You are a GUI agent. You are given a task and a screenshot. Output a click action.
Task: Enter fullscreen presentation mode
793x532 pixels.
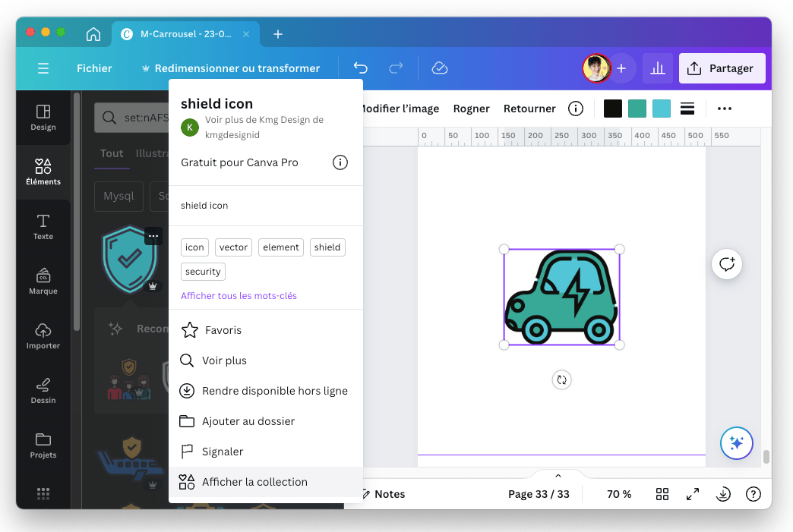[693, 494]
